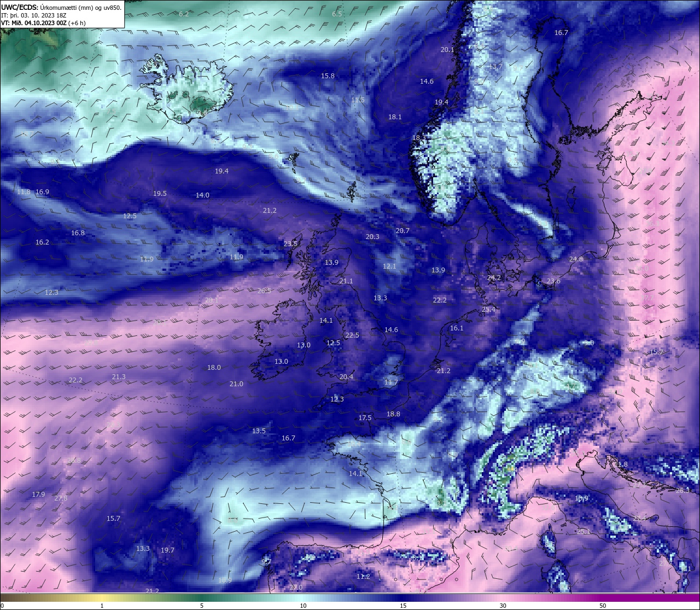Screen dimensions: 700x610
Task: Select the 22.5 value over England
Action: (352, 335)
